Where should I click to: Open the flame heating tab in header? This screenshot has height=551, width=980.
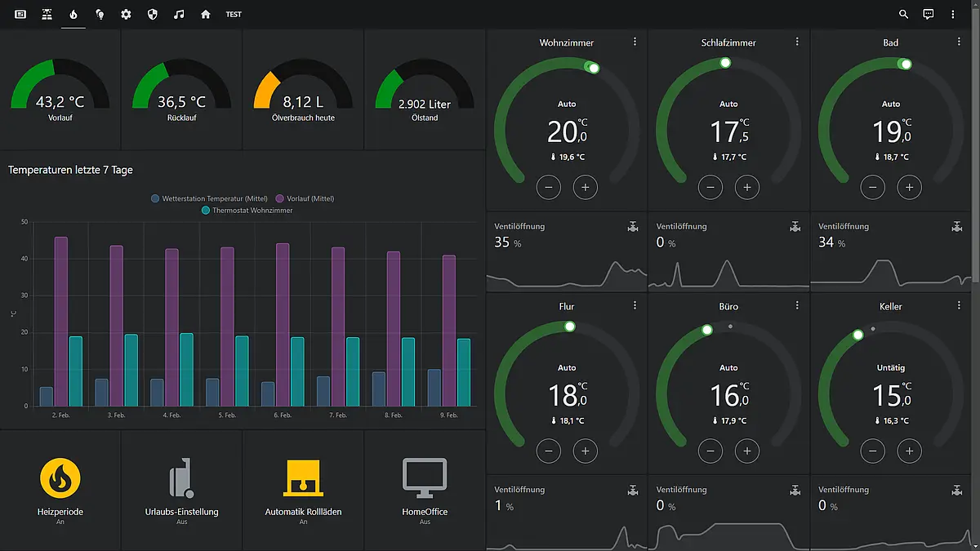coord(73,14)
